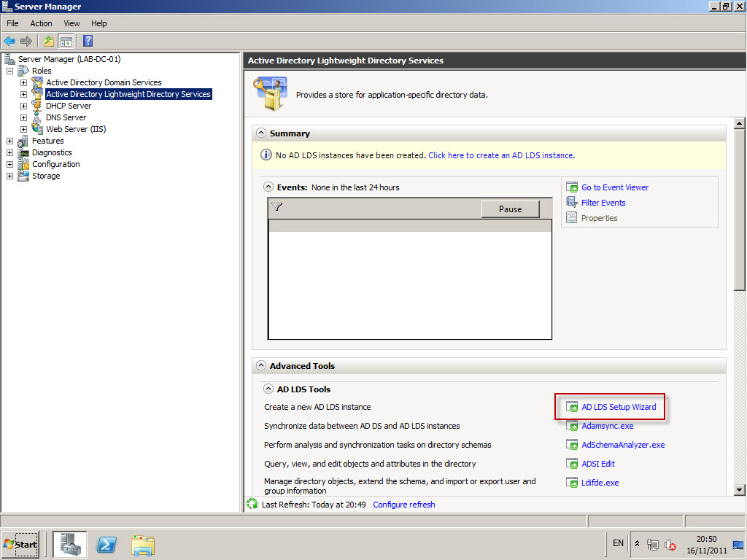Expand the Diagnostics tree node
The image size is (747, 560).
click(9, 152)
